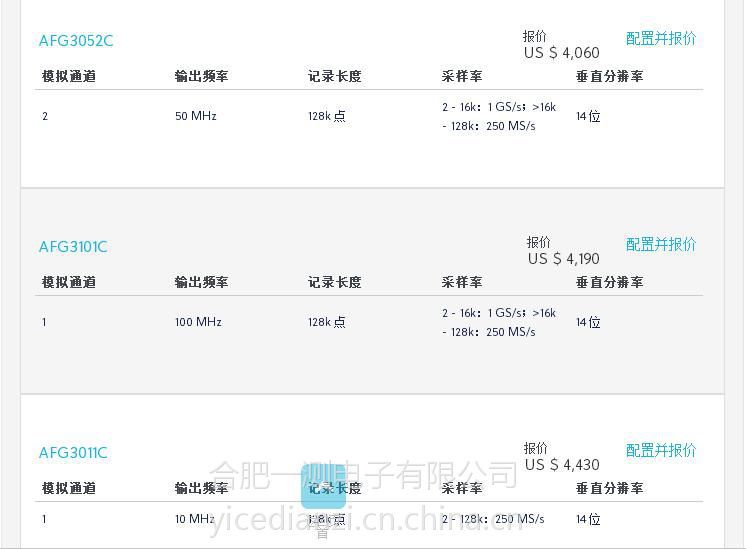Select the US $ 4,190 price

[563, 259]
